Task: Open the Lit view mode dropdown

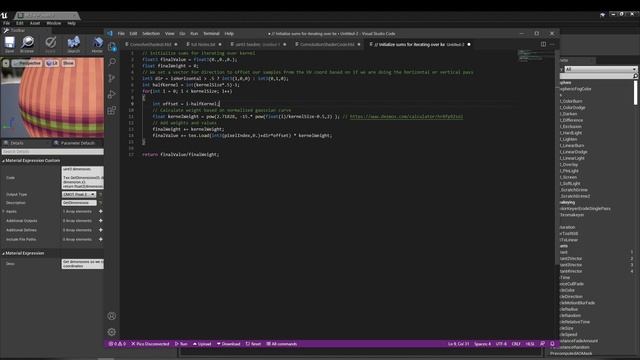Action: (52, 63)
